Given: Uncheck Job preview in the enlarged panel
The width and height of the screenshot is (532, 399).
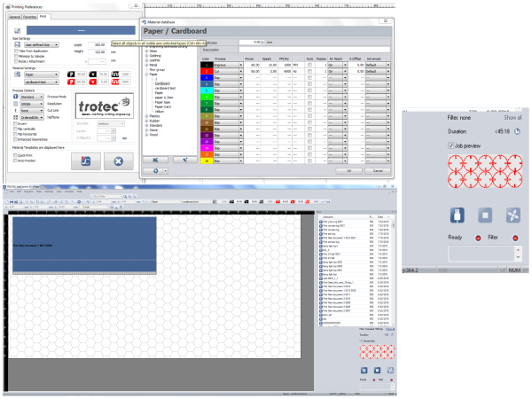Looking at the screenshot, I should 451,146.
